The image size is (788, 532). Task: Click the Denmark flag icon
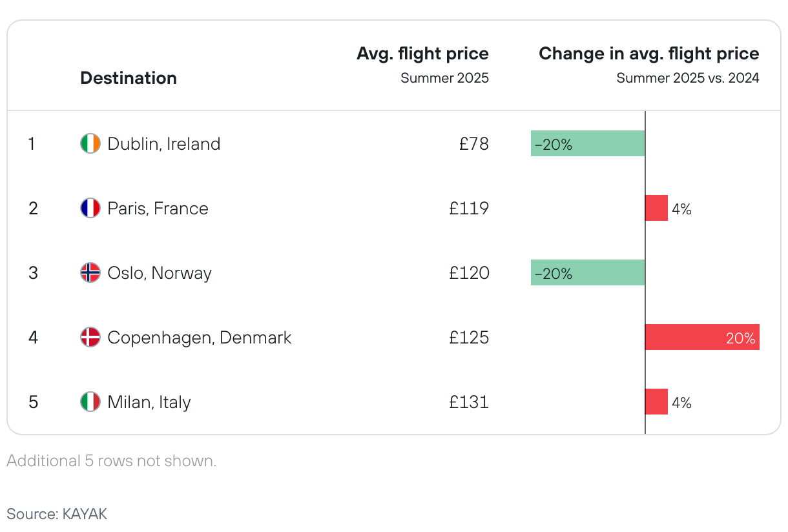point(90,337)
